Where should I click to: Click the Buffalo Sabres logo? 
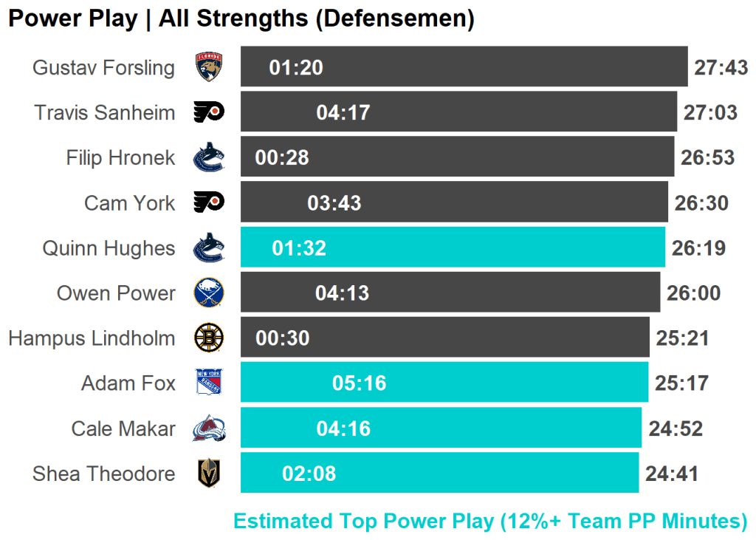coord(209,293)
